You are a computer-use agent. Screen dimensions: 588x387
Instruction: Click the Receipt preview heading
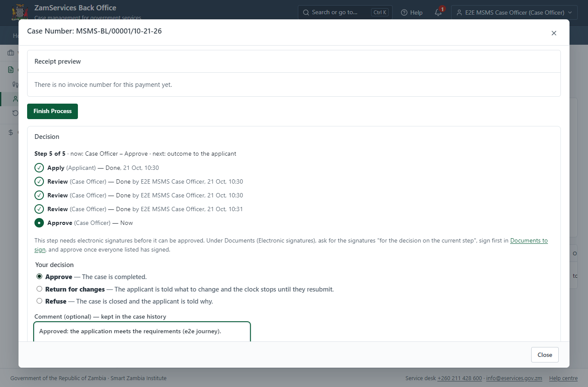58,61
